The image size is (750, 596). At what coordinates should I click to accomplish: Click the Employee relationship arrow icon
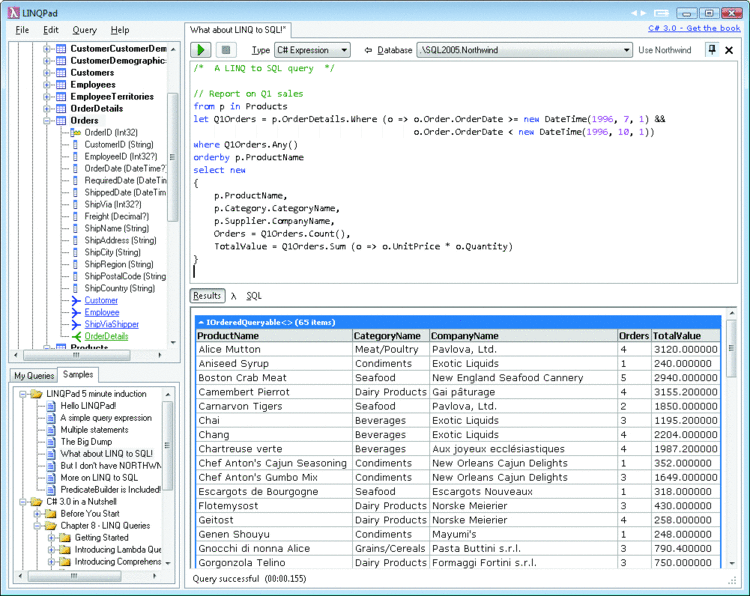(x=76, y=312)
